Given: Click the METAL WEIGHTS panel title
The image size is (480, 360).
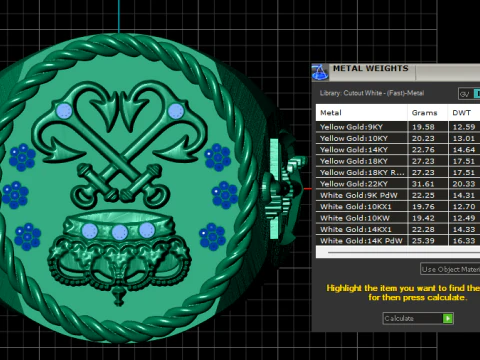Looking at the screenshot, I should pyautogui.click(x=371, y=68).
